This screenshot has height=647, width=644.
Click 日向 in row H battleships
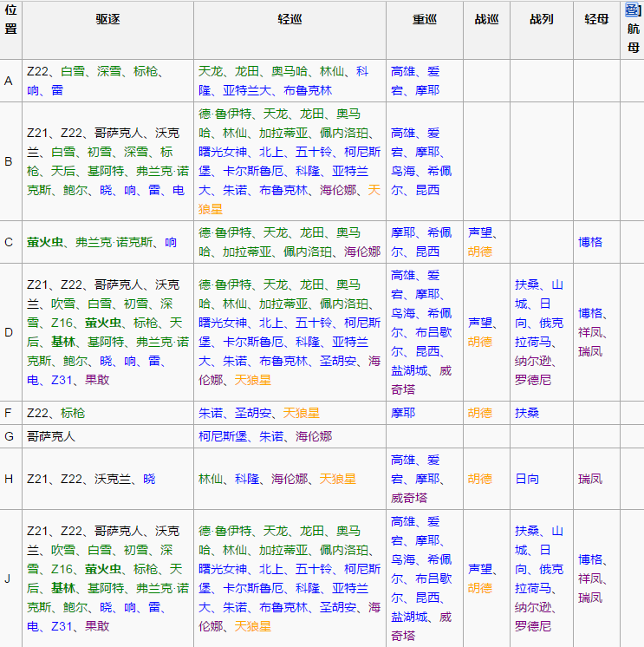click(x=527, y=479)
